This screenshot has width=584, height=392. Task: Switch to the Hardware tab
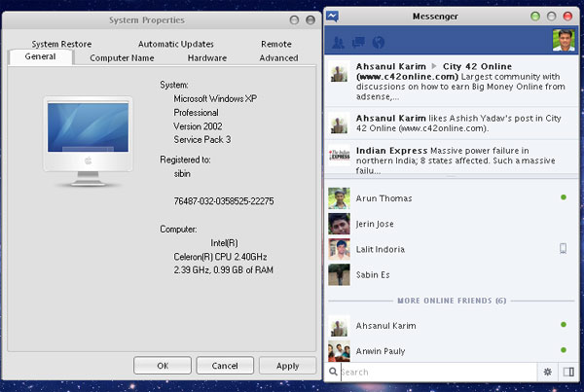(x=207, y=58)
